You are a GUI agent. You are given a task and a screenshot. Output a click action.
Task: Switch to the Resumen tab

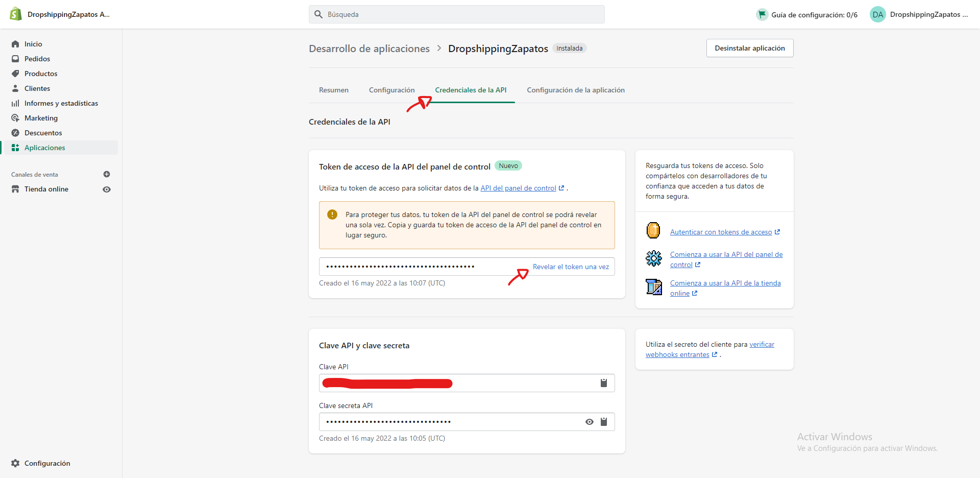(334, 90)
